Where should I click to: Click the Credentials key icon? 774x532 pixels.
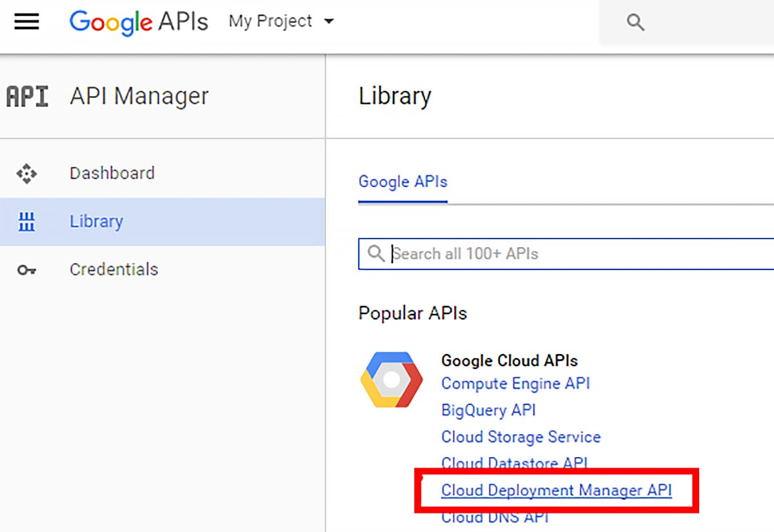click(x=26, y=270)
